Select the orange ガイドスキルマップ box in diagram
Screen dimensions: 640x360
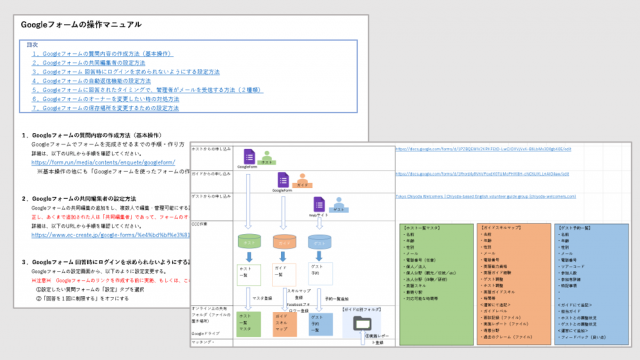284,324
